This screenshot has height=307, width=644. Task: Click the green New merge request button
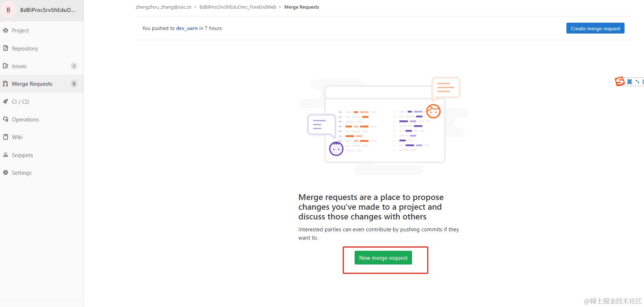tap(383, 258)
